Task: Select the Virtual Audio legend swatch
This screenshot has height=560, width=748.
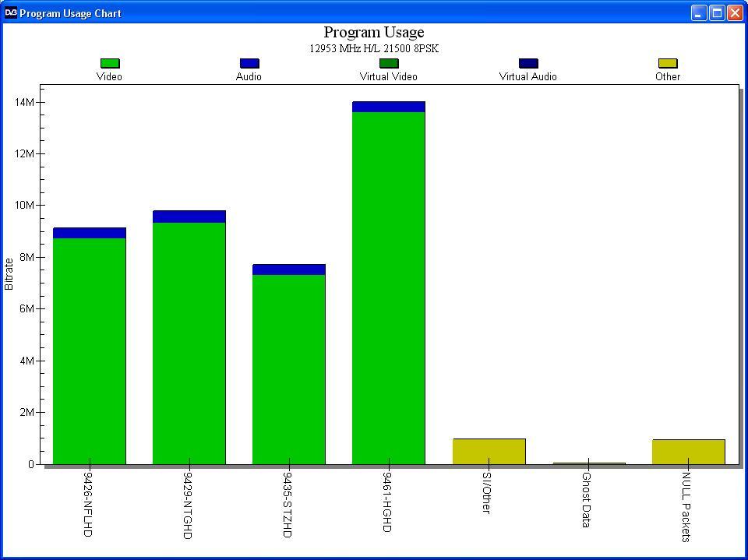Action: pos(528,63)
